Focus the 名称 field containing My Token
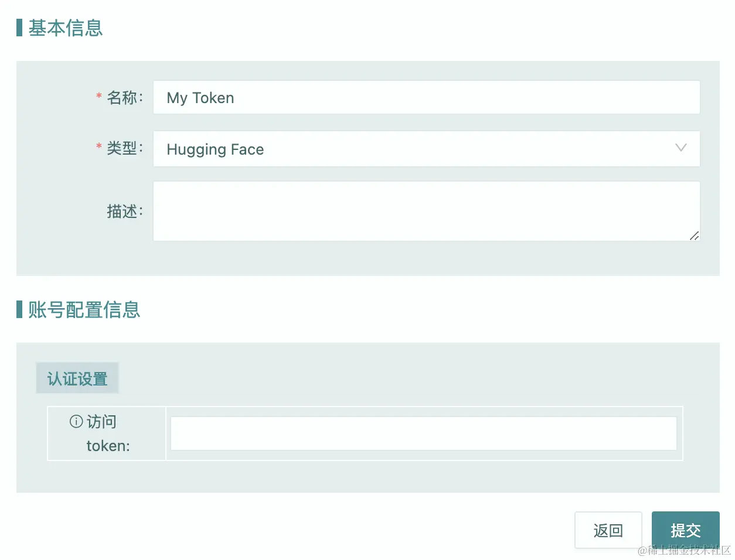 (x=427, y=97)
